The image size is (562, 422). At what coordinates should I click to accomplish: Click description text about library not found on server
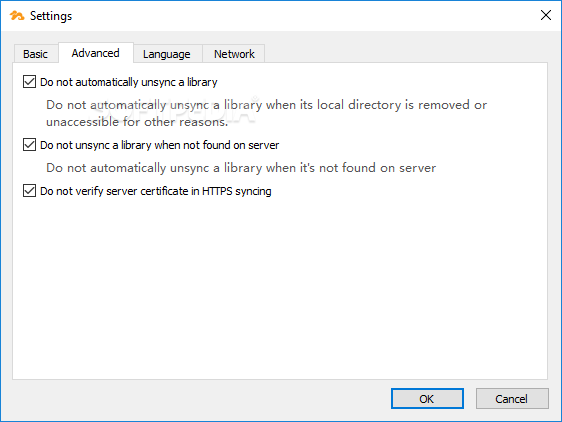point(241,168)
